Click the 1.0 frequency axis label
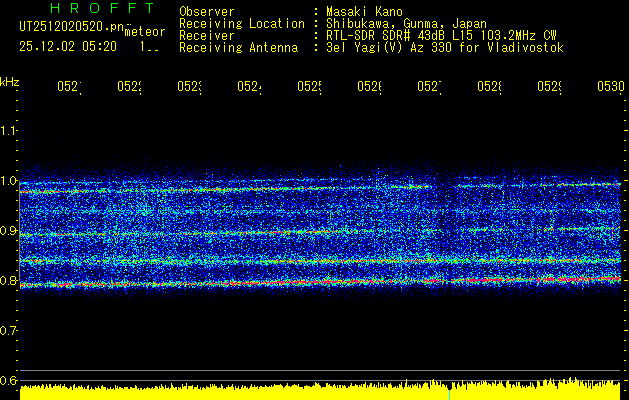The height and width of the screenshot is (400, 629). coord(8,181)
